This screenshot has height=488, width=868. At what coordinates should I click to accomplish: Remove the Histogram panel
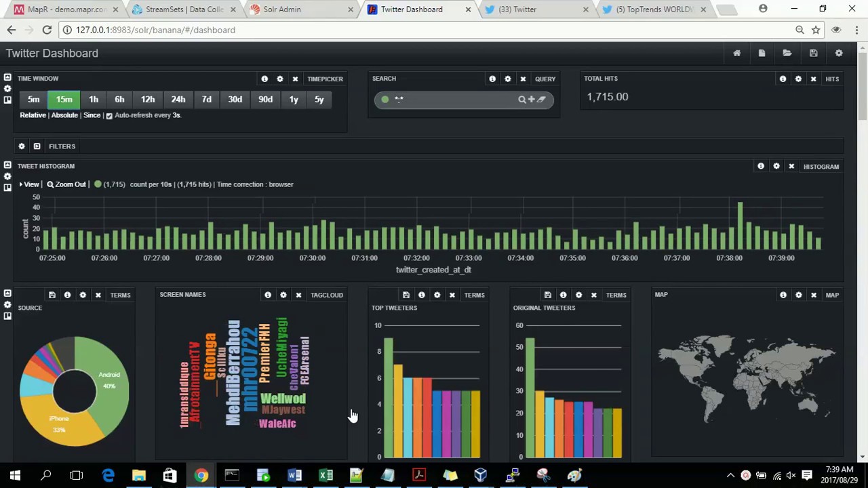click(x=791, y=166)
